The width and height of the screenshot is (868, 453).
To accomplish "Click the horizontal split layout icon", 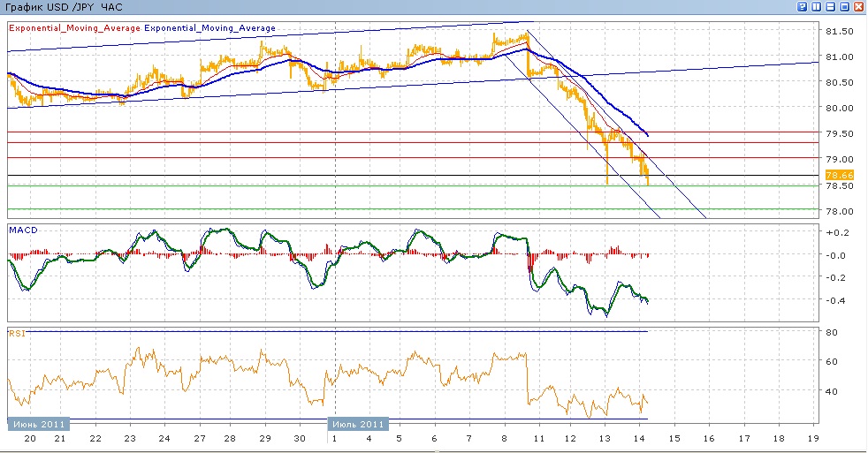I will click(x=830, y=7).
